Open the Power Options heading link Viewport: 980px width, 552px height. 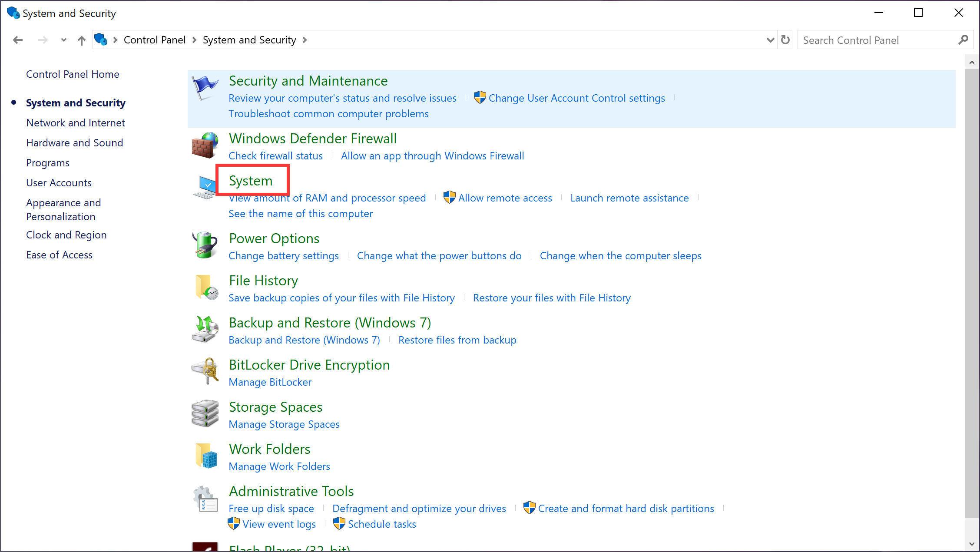[274, 238]
